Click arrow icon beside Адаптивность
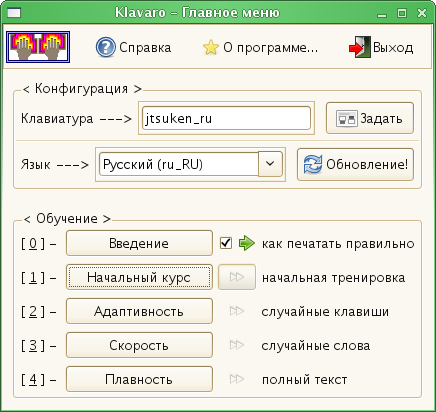Image resolution: width=436 pixels, height=412 pixels. tap(237, 311)
